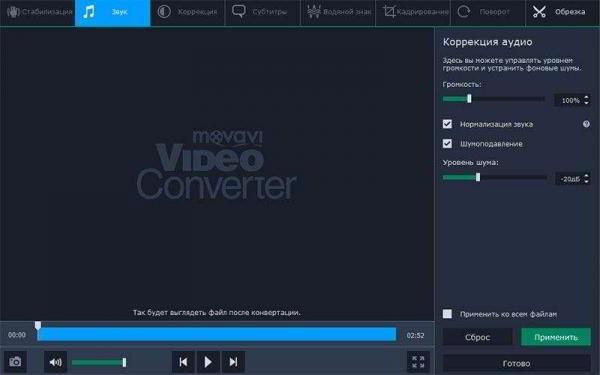Open the Стабилизация tab
This screenshot has width=600, height=375.
coord(38,12)
